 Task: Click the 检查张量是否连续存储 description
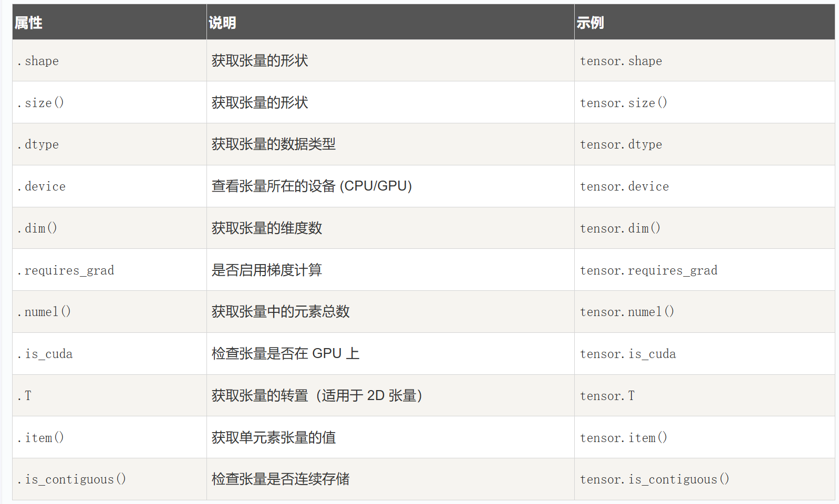click(281, 479)
